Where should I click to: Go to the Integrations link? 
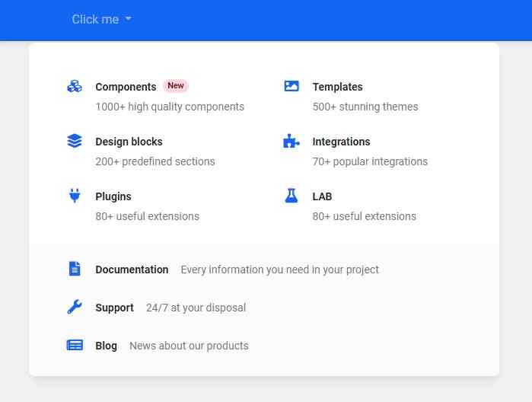(x=341, y=142)
